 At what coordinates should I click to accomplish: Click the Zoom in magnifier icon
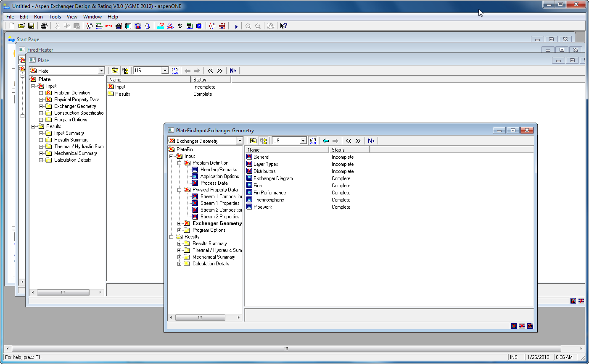(x=248, y=26)
